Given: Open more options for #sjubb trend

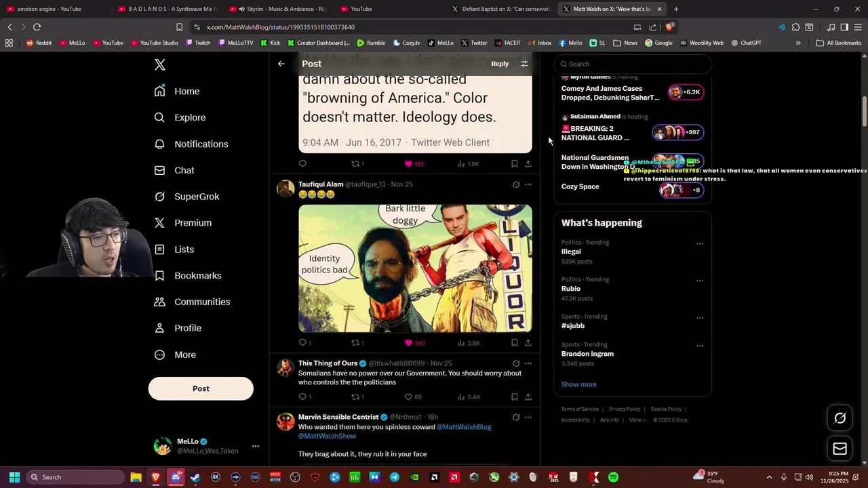Looking at the screenshot, I should tap(700, 318).
